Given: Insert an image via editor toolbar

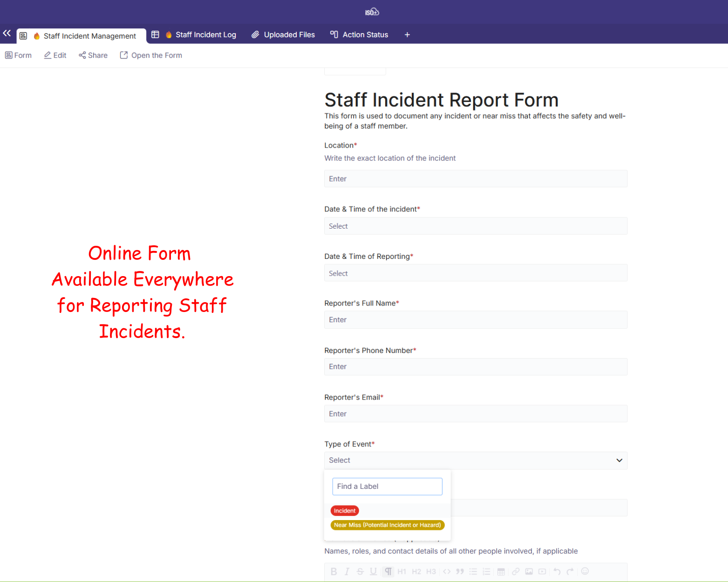Looking at the screenshot, I should [x=529, y=571].
